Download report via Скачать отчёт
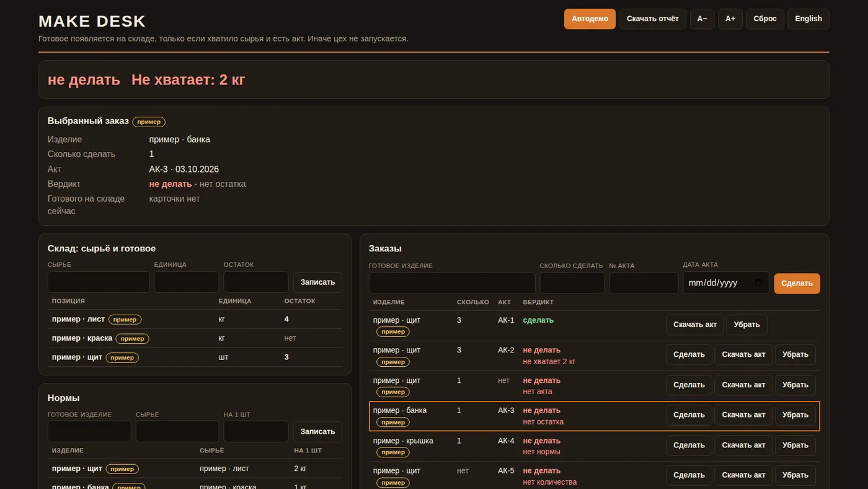Screen dimensions: 868x489 point(652,19)
